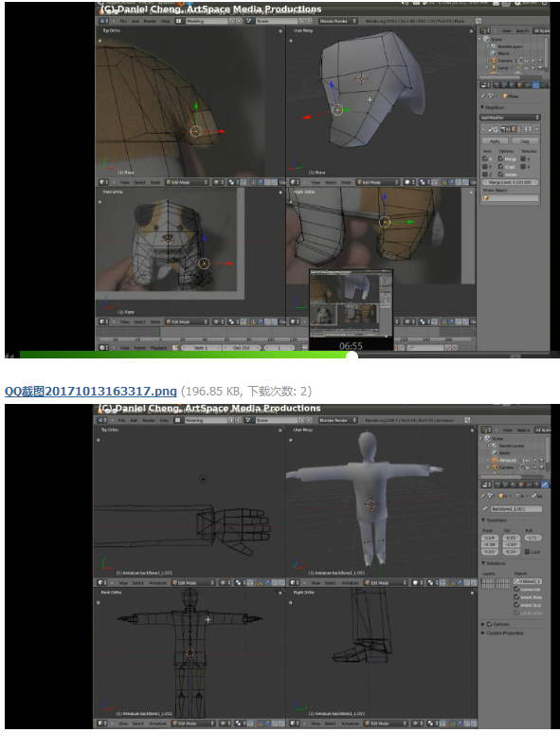Viewport: 560px width, 751px height.
Task: Select the highlighted Modifiers wrench properties tab
Action: [x=535, y=85]
